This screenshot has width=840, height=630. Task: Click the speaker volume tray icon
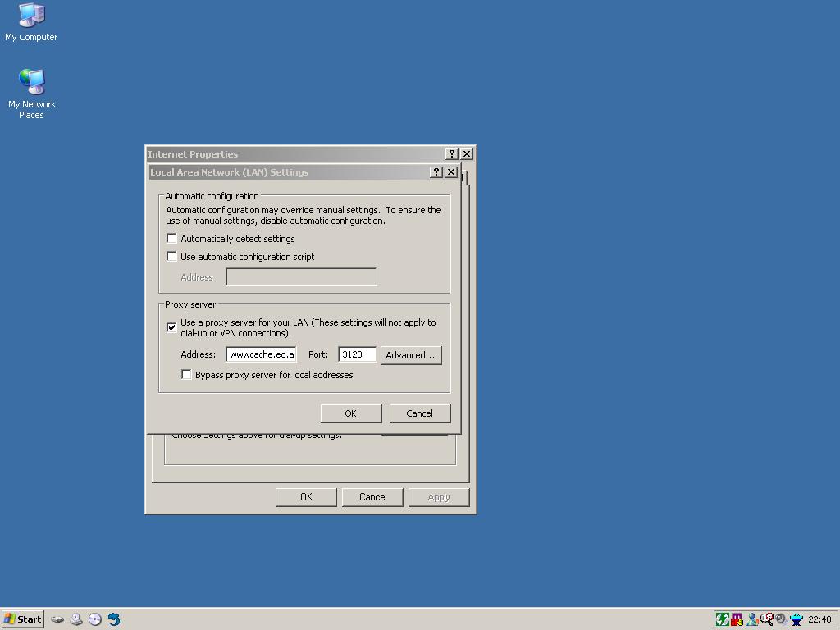tap(781, 619)
